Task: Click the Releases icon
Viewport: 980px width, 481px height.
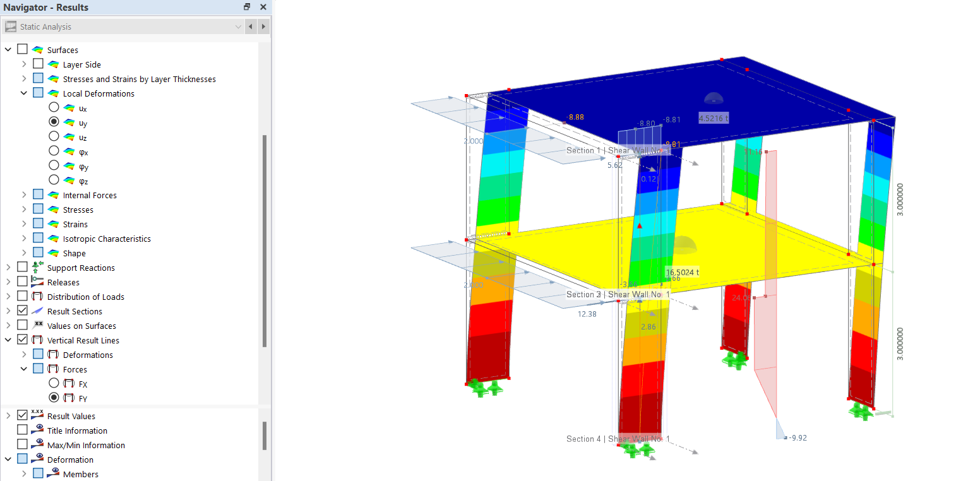Action: 37,282
